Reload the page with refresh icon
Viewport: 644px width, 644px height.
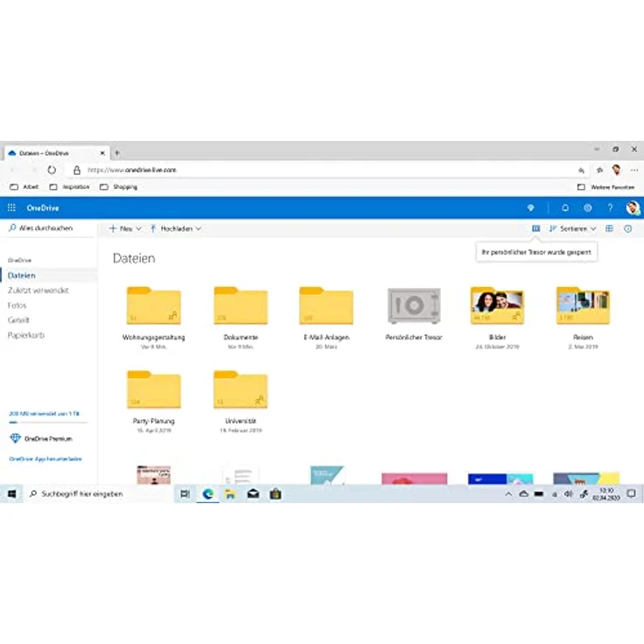click(x=52, y=170)
